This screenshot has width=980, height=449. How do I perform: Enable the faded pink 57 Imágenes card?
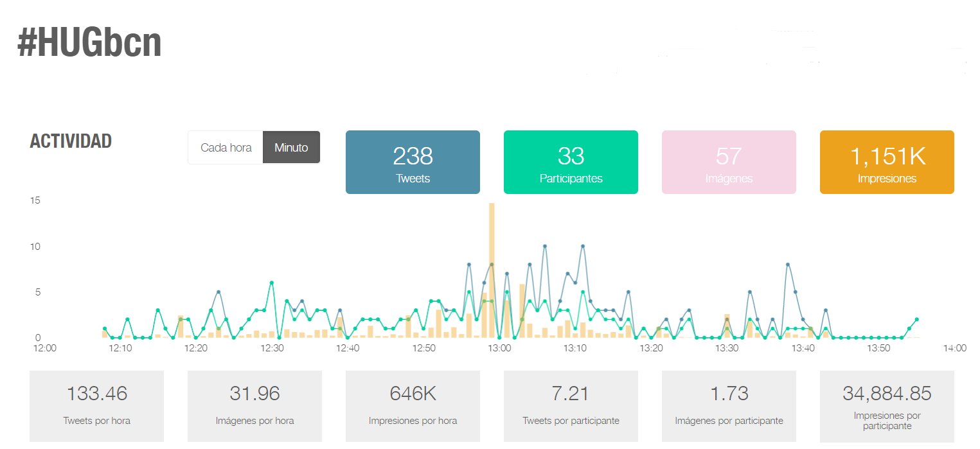729,162
